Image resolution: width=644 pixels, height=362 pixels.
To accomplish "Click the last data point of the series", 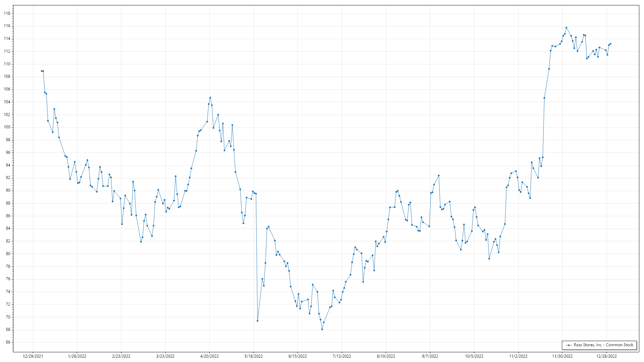I will [x=610, y=44].
